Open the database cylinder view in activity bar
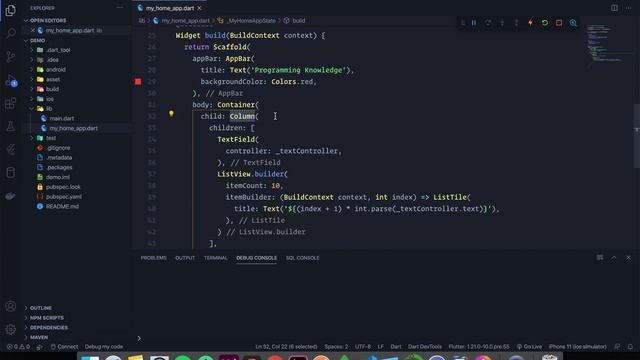This screenshot has width=640, height=360. 11,173
